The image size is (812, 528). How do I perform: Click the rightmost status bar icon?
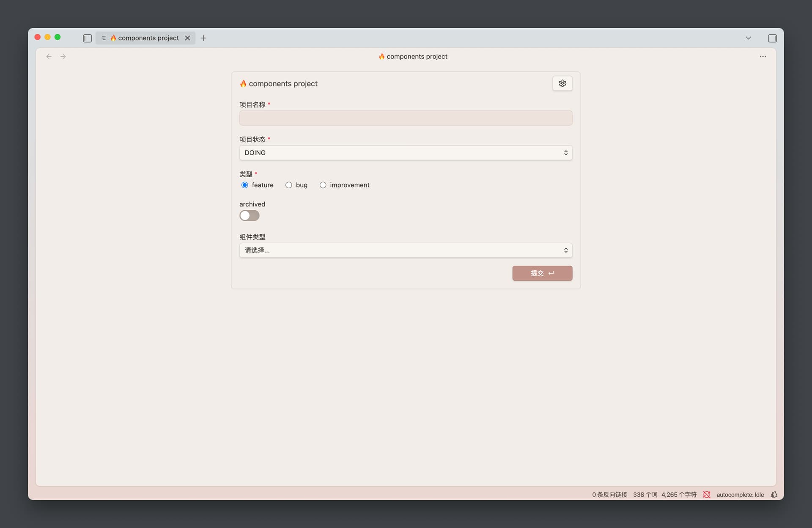774,495
